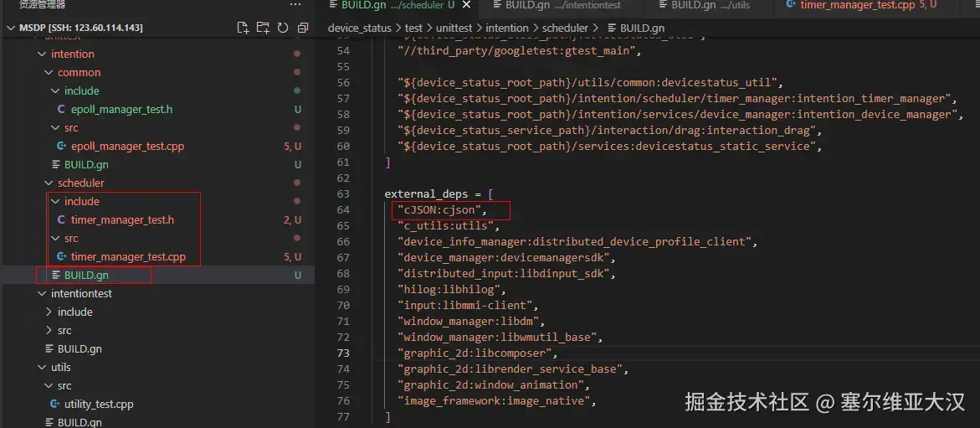
Task: Switch to the BUILD.gn .../intentiontest tab
Action: pos(561,6)
